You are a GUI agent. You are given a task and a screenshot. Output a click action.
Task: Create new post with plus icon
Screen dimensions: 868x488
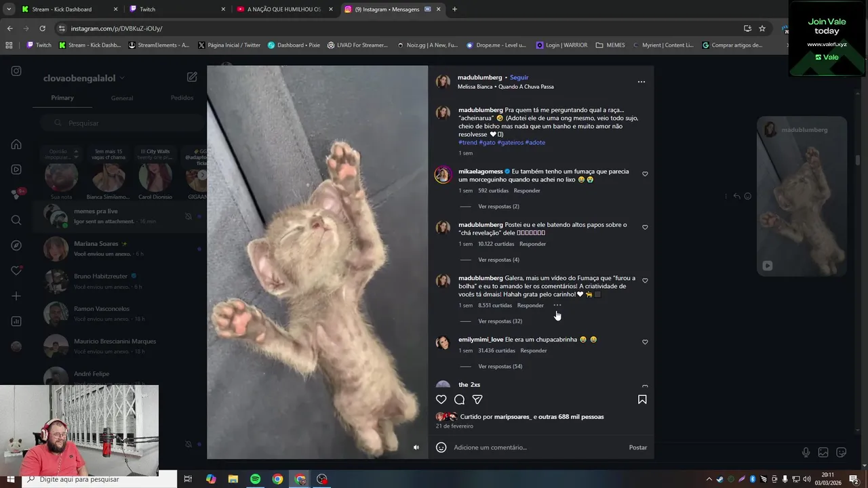click(x=16, y=296)
